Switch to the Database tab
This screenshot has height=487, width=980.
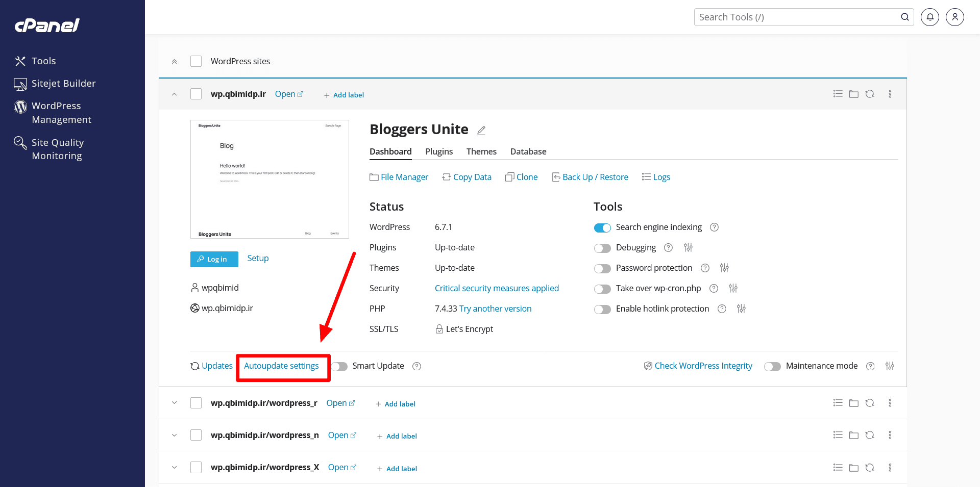528,151
